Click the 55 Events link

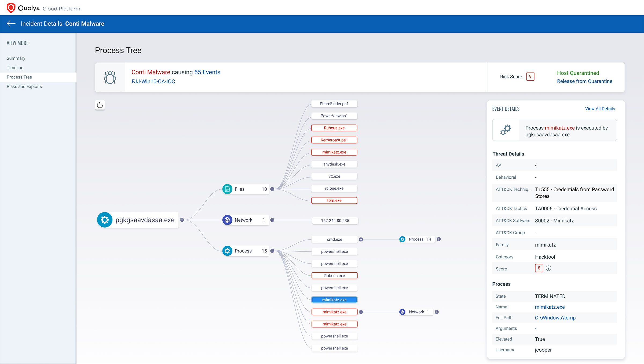click(207, 72)
